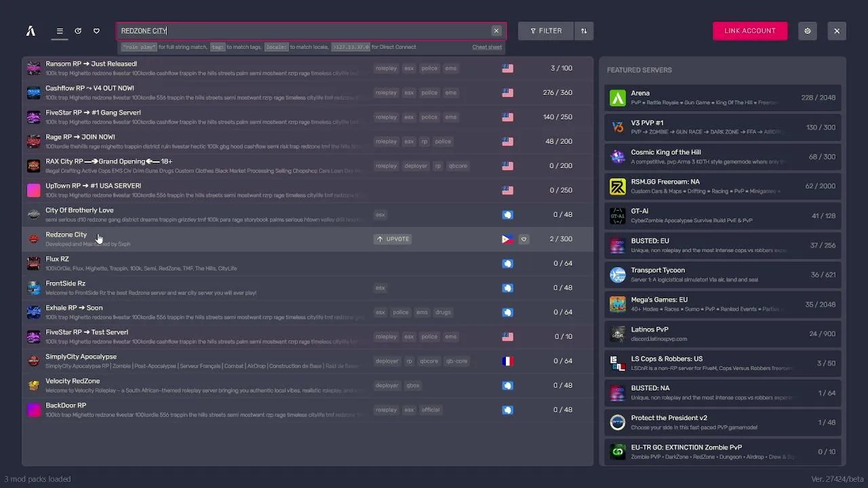
Task: Click the FiveM logo icon
Action: pyautogui.click(x=31, y=30)
